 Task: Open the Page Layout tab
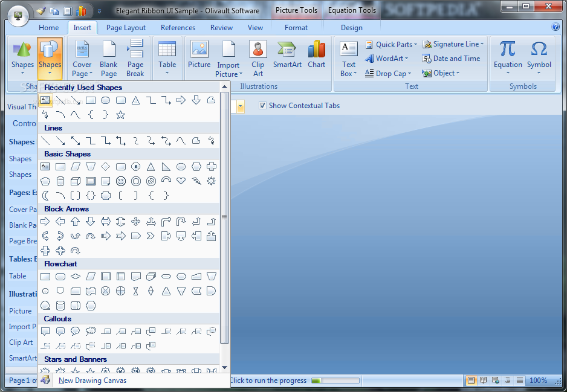coord(126,27)
